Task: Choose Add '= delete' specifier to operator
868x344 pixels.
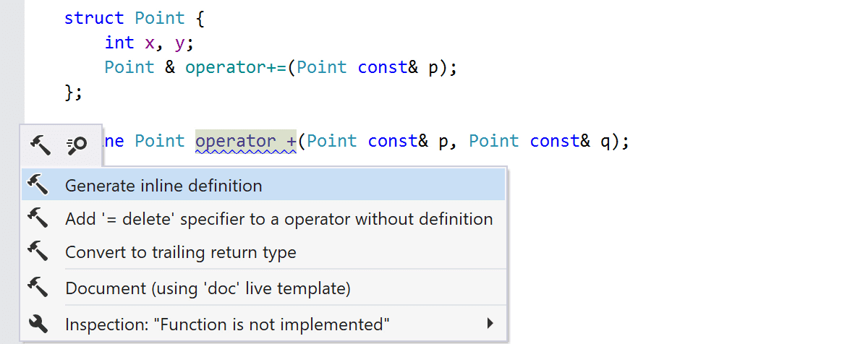Action: [x=263, y=218]
